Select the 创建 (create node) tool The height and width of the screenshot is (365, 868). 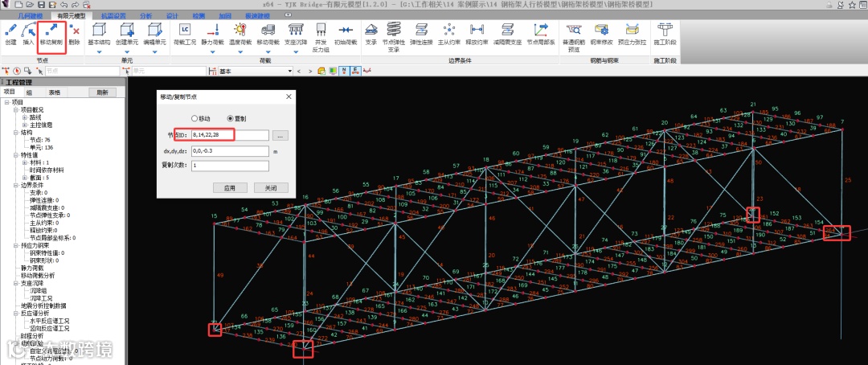tap(10, 33)
